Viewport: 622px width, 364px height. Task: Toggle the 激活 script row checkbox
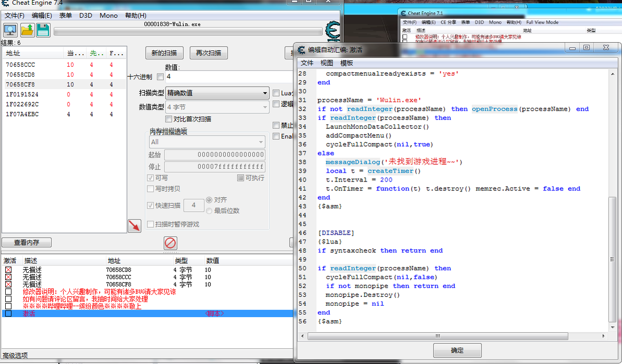pos(8,313)
